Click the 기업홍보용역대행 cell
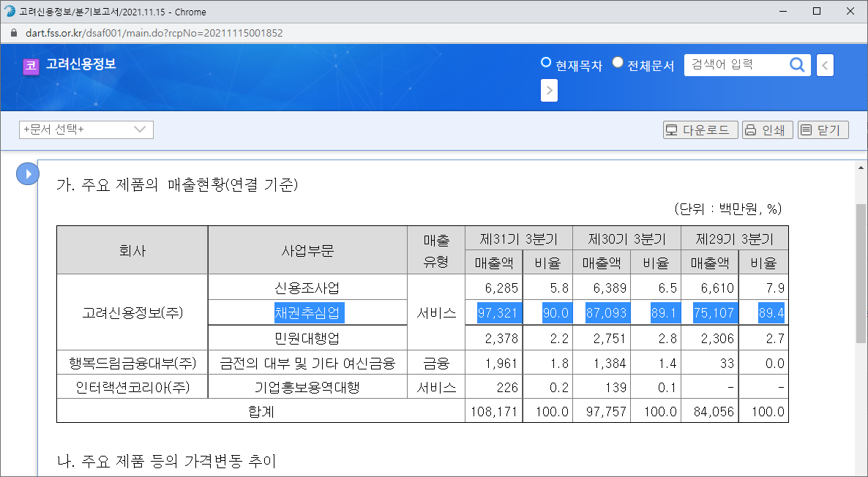The height and width of the screenshot is (477, 868). pos(307,387)
